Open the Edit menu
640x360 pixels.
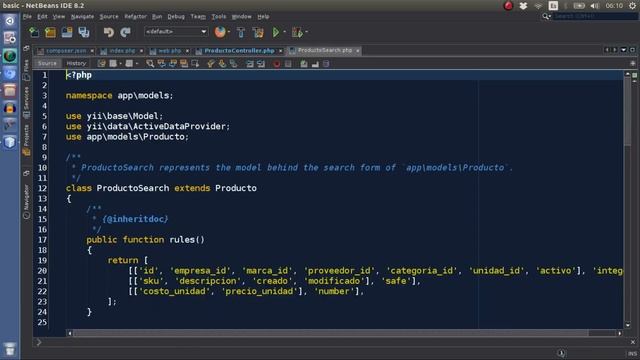42,17
